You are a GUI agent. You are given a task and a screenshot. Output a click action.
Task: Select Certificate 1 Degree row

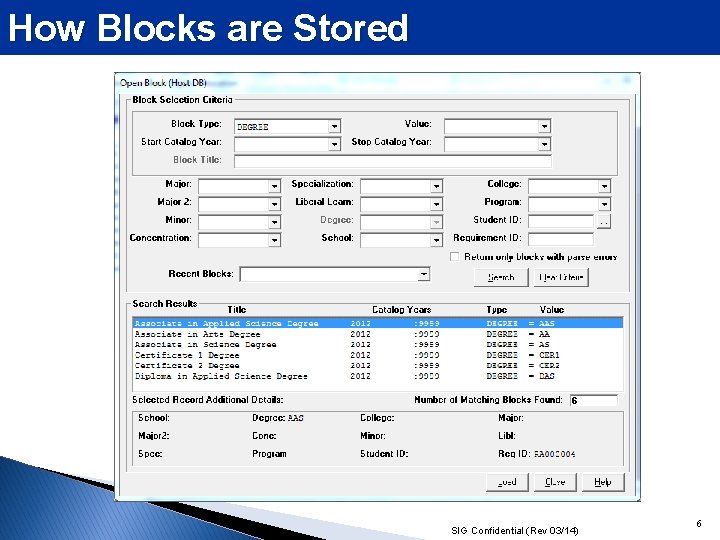click(377, 355)
